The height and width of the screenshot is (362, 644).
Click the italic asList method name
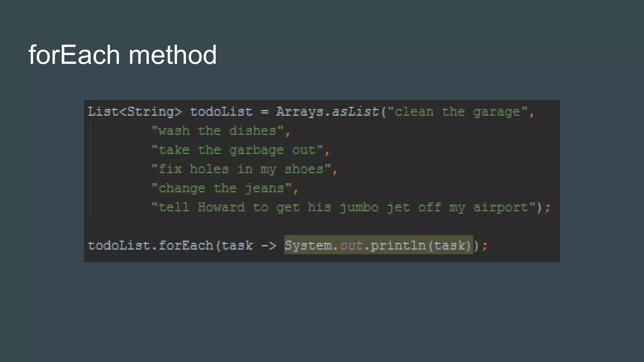click(355, 112)
